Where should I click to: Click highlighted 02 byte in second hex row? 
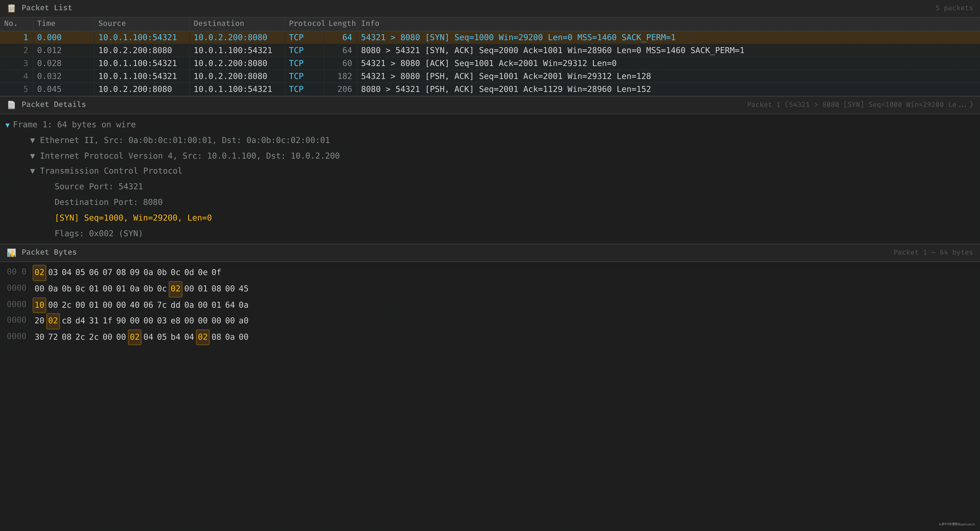click(175, 289)
